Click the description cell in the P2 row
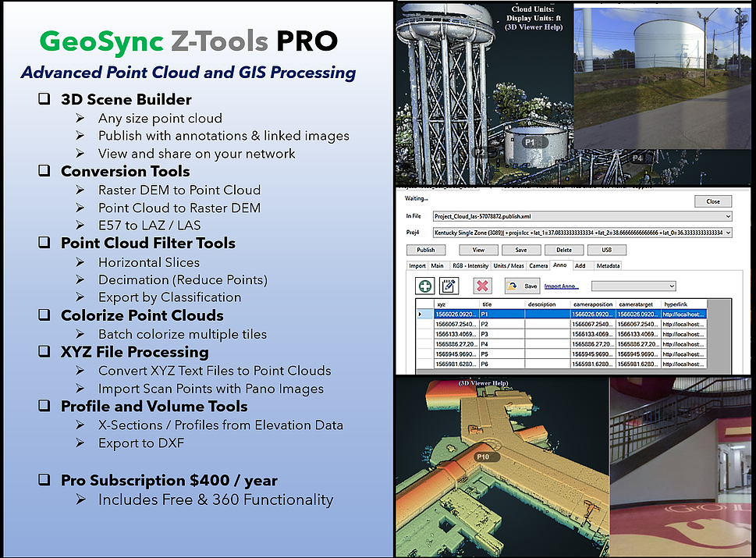Screen dimensions: 756x558 [x=547, y=324]
